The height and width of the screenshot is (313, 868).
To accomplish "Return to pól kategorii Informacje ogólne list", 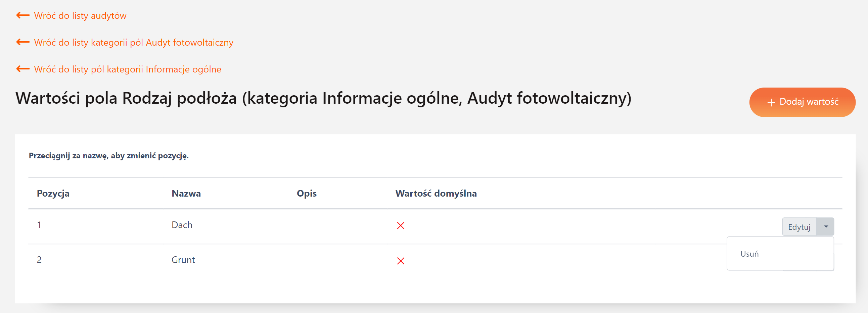I will [x=127, y=69].
